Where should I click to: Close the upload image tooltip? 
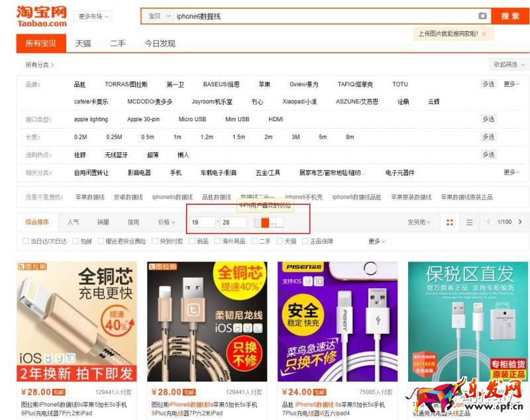point(484,33)
